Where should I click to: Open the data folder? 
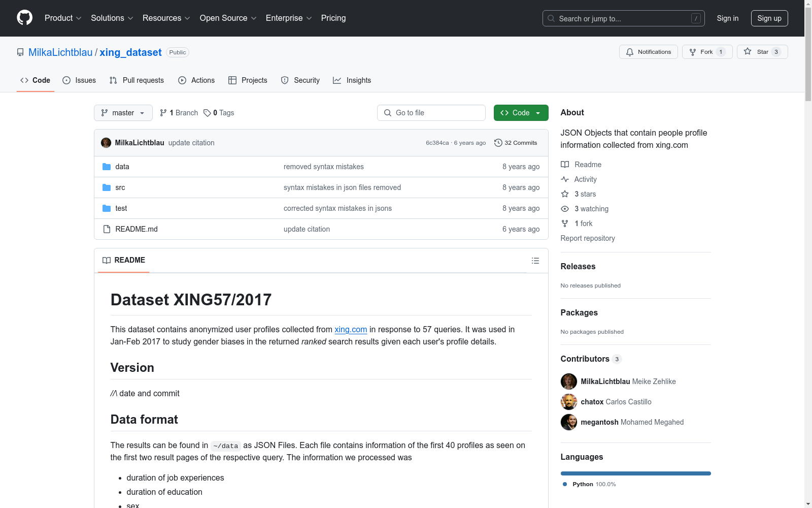pos(122,167)
